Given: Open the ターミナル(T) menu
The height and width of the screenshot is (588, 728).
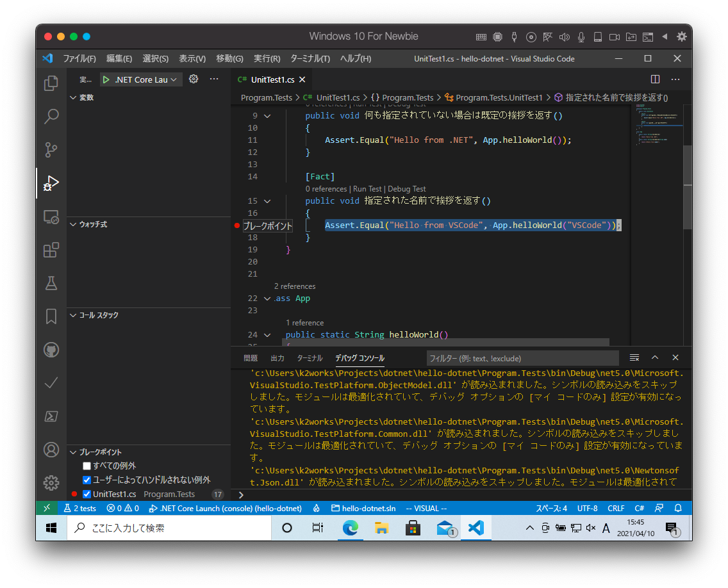Looking at the screenshot, I should [310, 58].
